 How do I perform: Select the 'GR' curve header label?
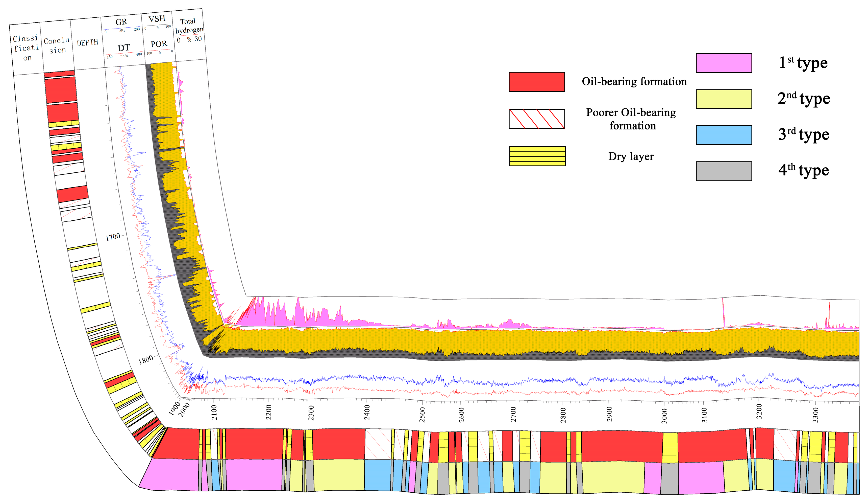[x=121, y=22]
